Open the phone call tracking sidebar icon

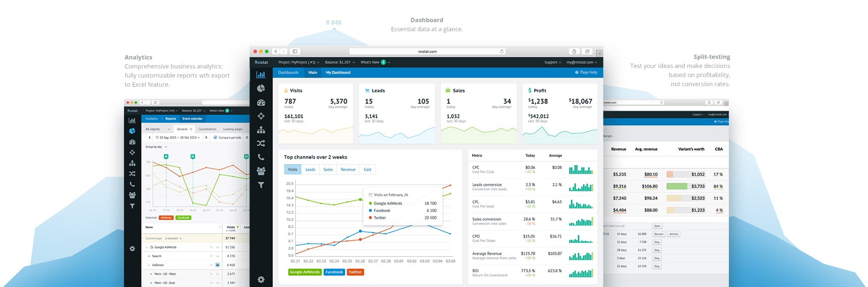tap(261, 157)
